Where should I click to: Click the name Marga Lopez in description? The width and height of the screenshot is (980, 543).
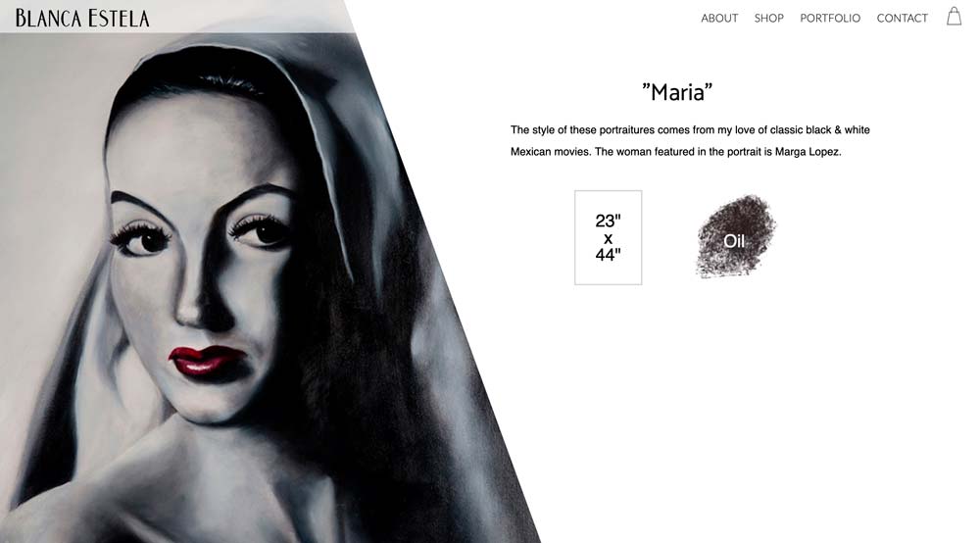pos(808,152)
